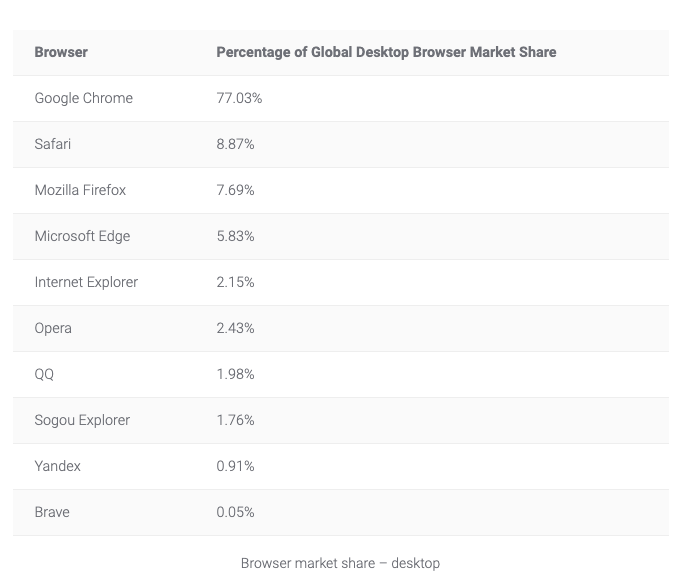Click the 1.98% QQ share value

click(235, 374)
